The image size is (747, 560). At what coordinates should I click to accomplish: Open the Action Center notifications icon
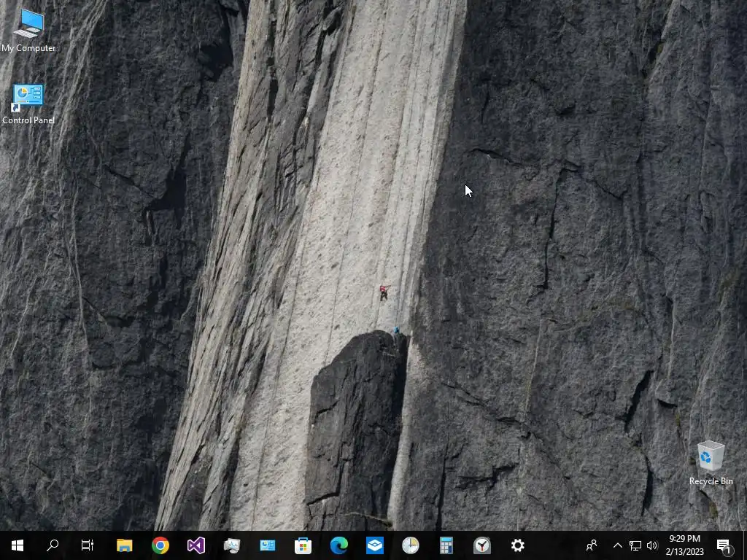(x=724, y=545)
